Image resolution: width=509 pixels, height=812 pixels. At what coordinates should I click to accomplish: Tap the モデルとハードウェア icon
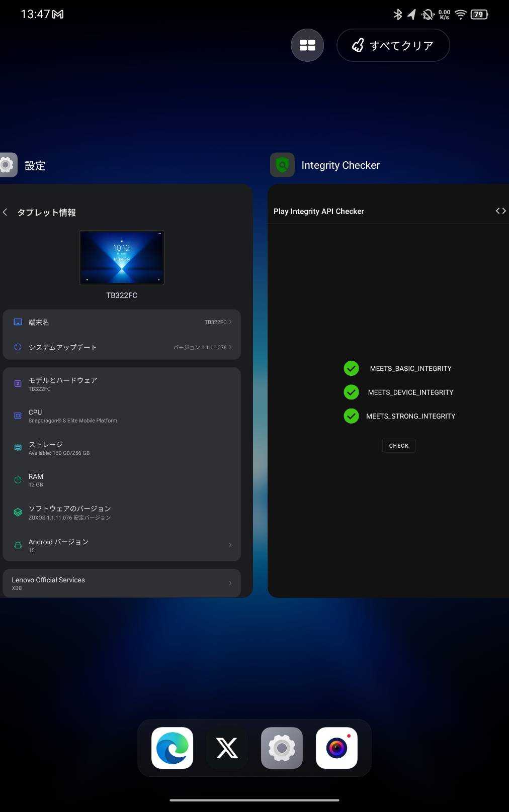(x=18, y=384)
